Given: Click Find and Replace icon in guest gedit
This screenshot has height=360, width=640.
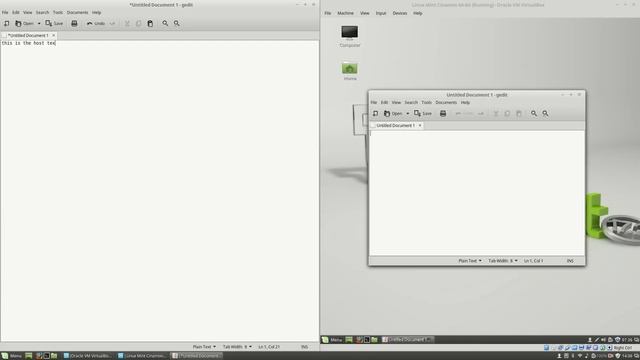Looking at the screenshot, I should point(545,113).
